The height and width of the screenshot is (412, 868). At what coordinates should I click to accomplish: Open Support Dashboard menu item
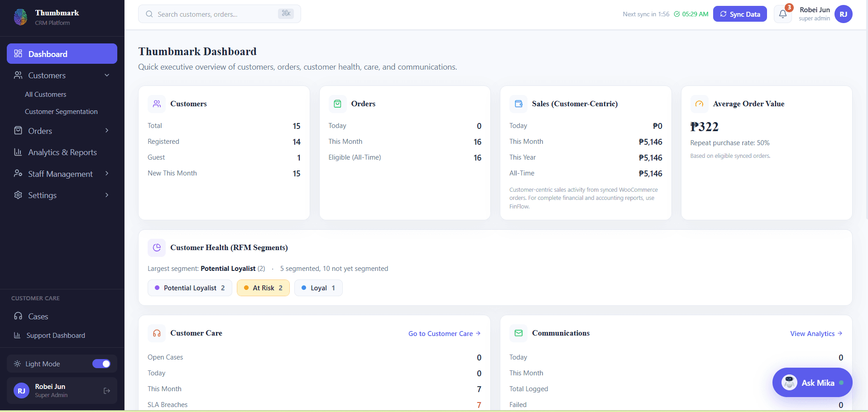(62, 335)
